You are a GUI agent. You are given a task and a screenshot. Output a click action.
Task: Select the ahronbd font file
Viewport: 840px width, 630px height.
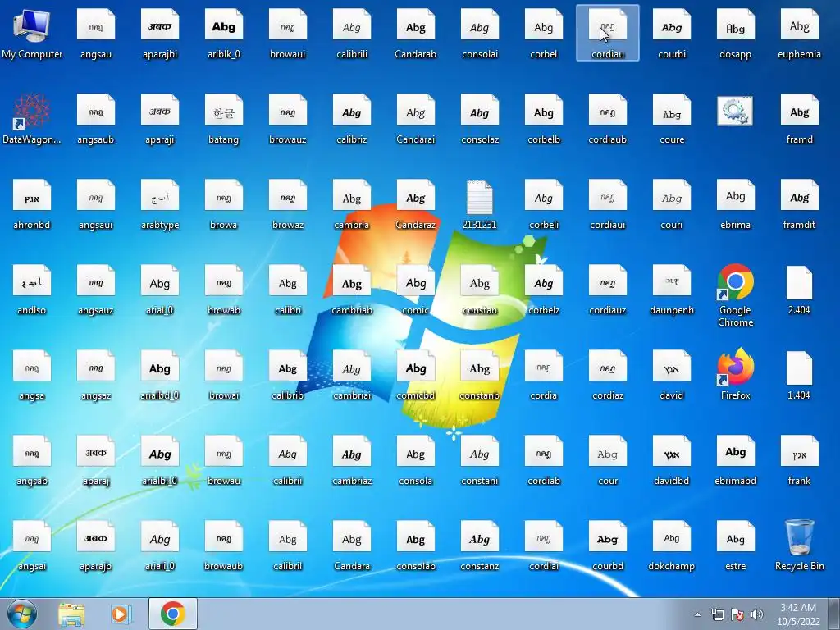pos(32,204)
